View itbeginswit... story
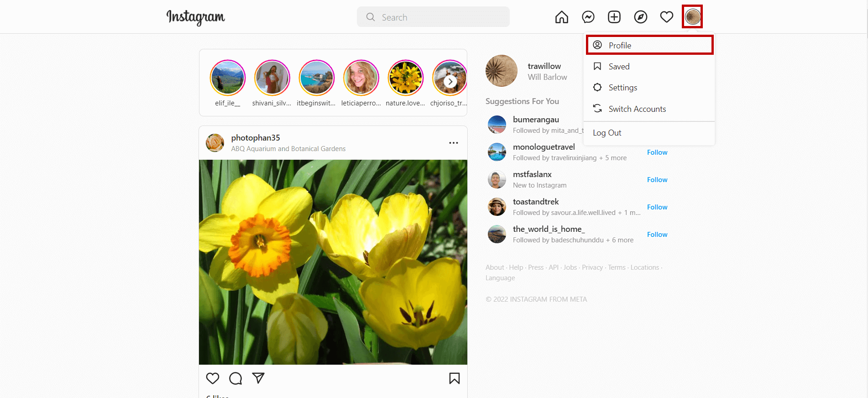This screenshot has width=868, height=398. click(x=316, y=78)
